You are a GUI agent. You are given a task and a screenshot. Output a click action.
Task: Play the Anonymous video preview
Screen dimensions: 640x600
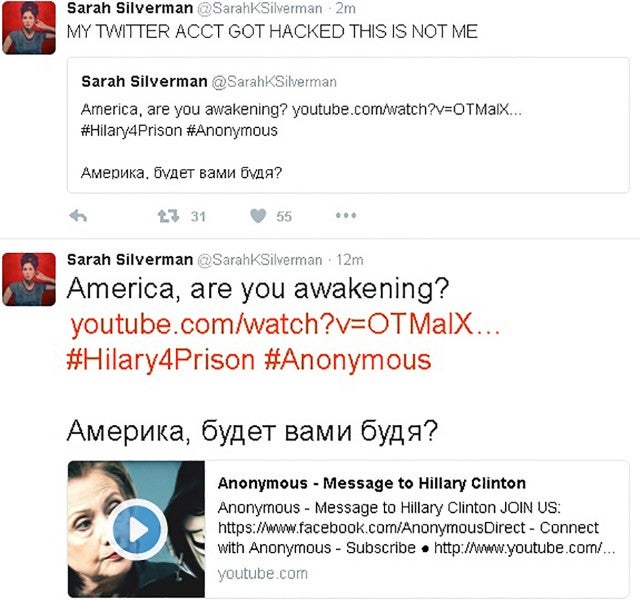[x=137, y=529]
